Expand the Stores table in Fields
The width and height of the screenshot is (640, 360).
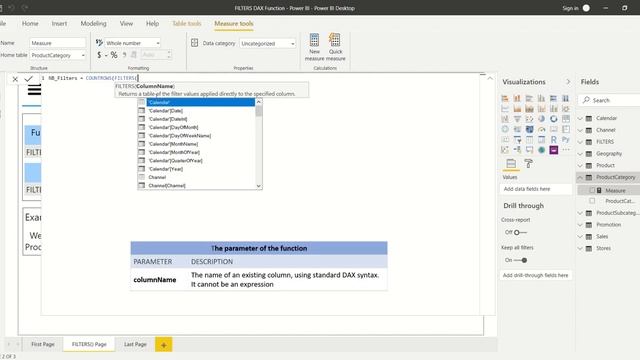[580, 249]
